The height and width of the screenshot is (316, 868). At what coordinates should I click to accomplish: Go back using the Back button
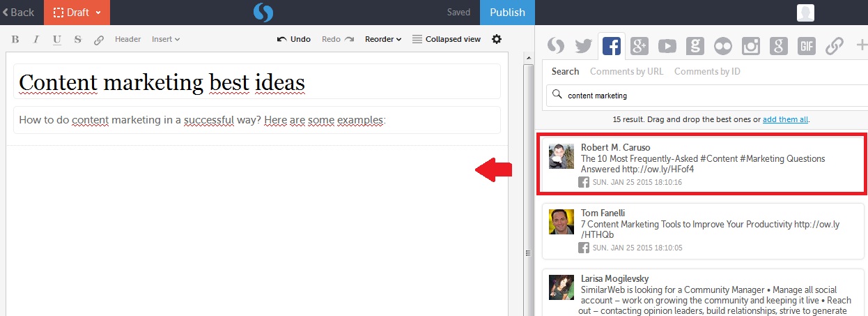(19, 12)
